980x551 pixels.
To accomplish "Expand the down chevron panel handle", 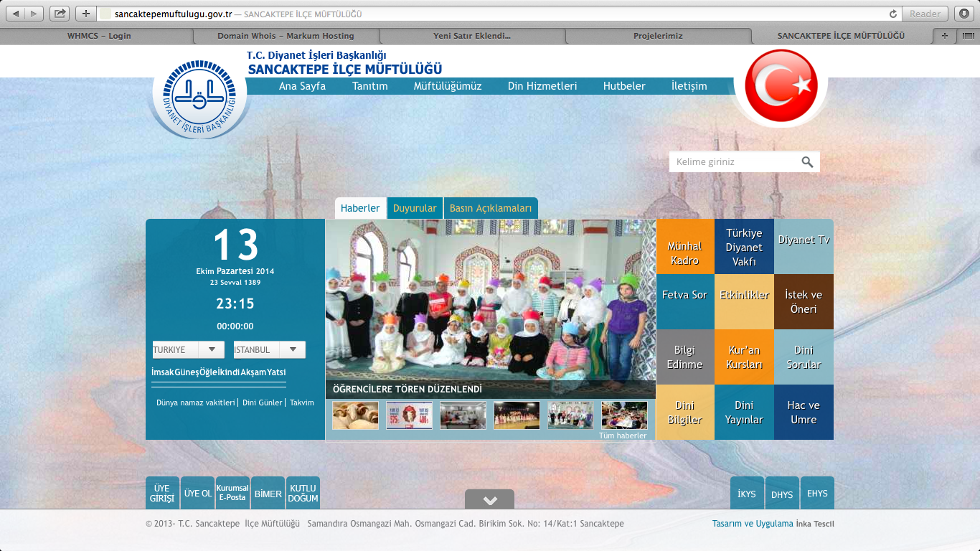I will coord(489,500).
